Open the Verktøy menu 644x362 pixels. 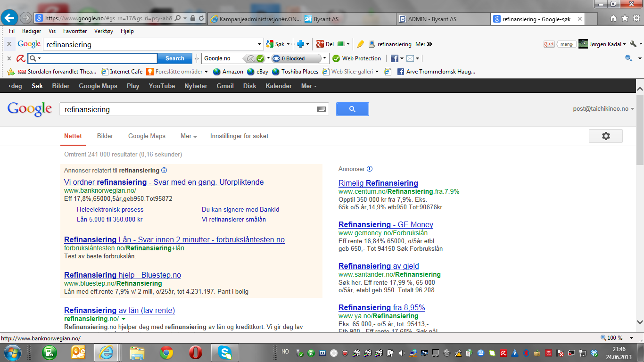click(x=104, y=31)
